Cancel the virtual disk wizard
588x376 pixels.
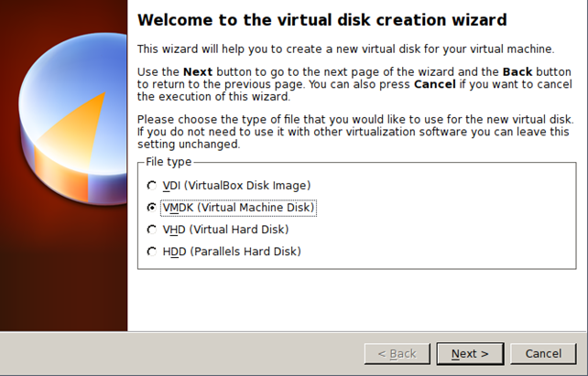pyautogui.click(x=543, y=354)
